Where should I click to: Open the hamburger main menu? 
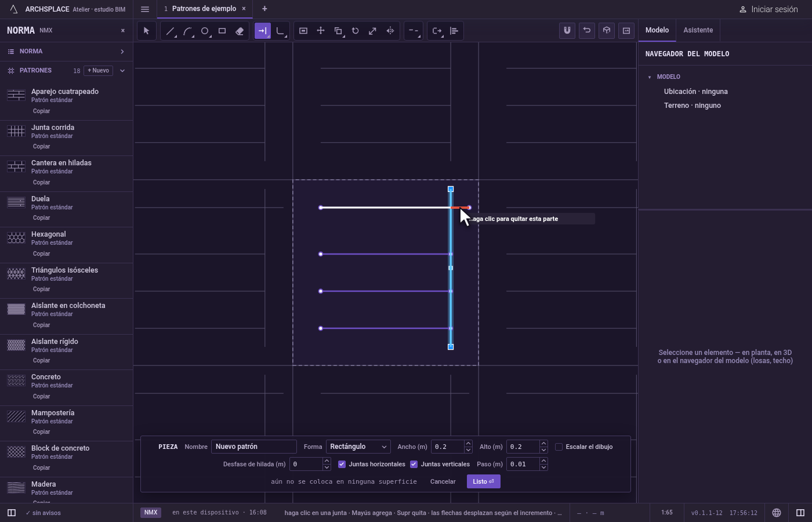[145, 9]
